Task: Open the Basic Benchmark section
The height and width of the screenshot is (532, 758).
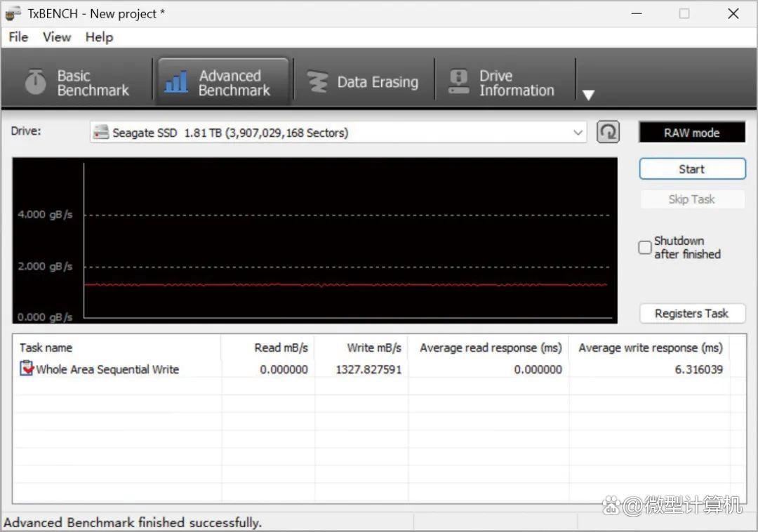Action: point(77,80)
